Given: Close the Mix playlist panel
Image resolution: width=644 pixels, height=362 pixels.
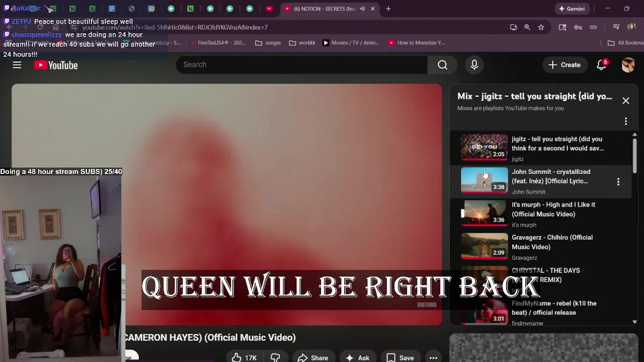Looking at the screenshot, I should click(x=626, y=101).
